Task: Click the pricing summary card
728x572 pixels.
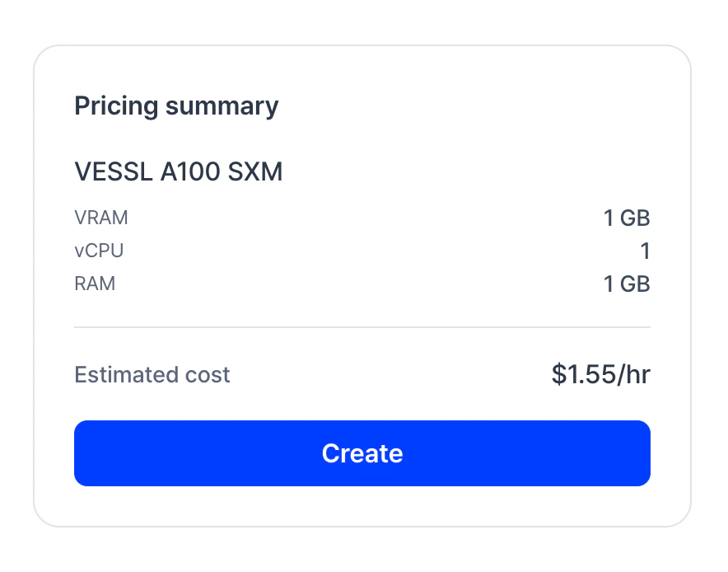Action: point(362,286)
